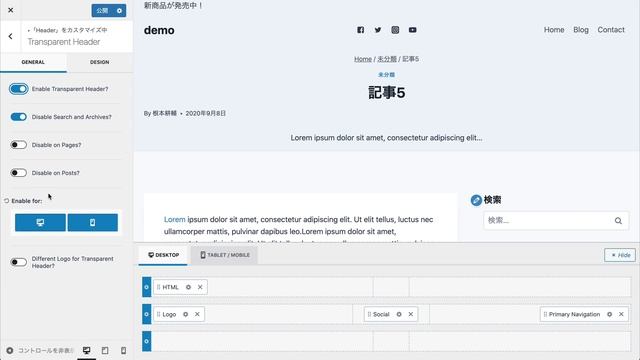The image size is (640, 360).
Task: Switch to the GENERAL tab
Action: (33, 62)
